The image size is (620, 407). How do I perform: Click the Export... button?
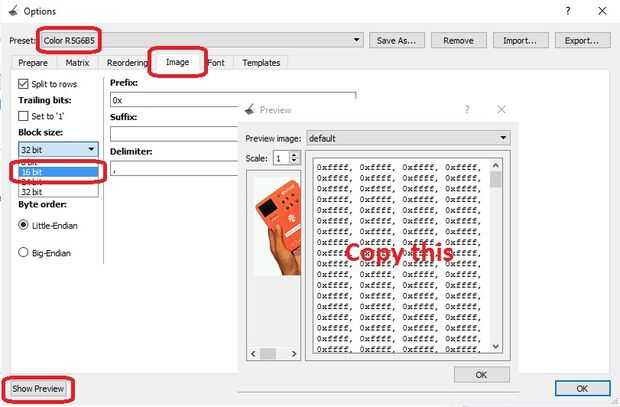[582, 40]
